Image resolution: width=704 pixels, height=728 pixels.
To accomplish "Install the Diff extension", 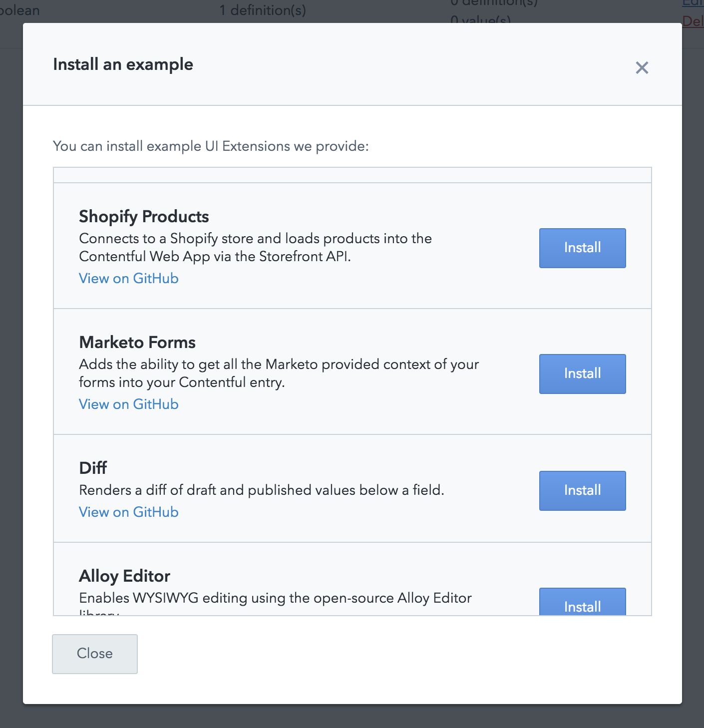I will [582, 491].
